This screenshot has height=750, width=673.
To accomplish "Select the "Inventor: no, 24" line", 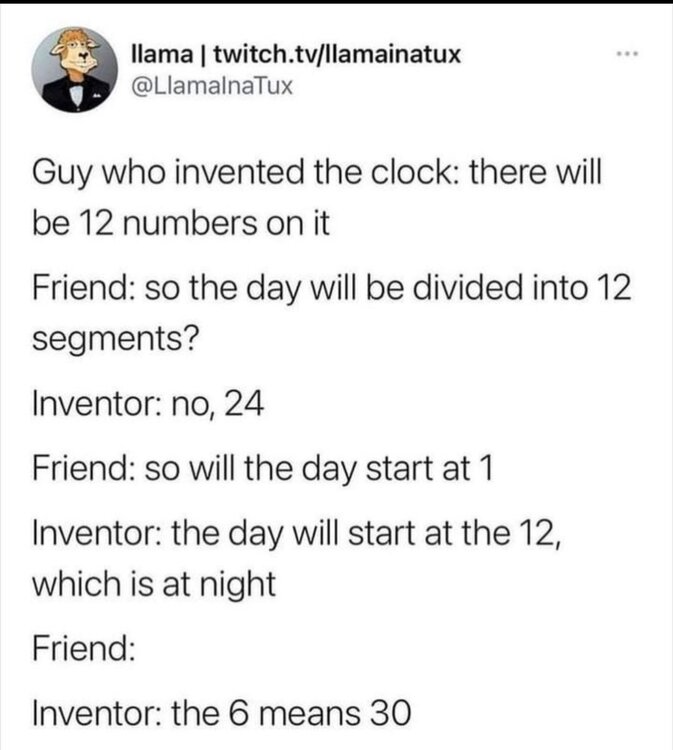I will tap(147, 404).
